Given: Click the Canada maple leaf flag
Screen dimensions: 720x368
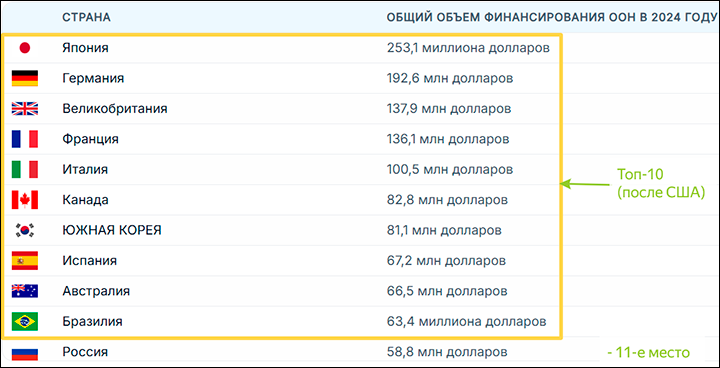Looking at the screenshot, I should [x=25, y=200].
